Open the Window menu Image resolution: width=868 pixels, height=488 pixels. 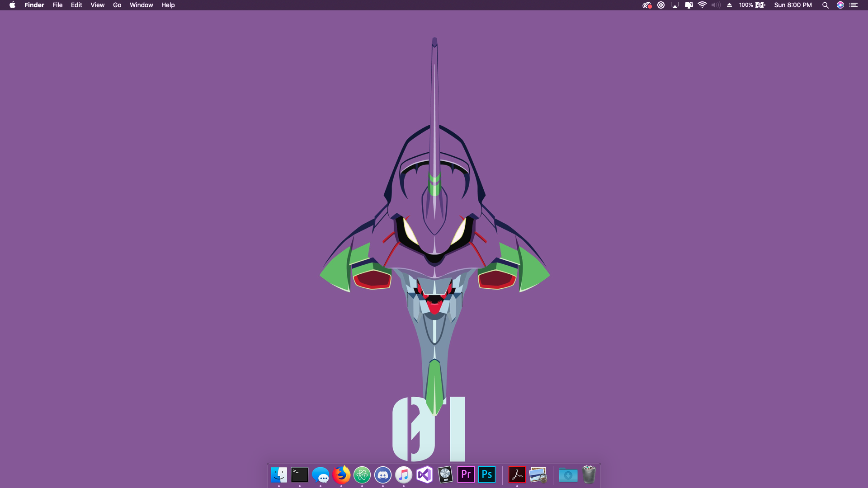[x=142, y=5]
